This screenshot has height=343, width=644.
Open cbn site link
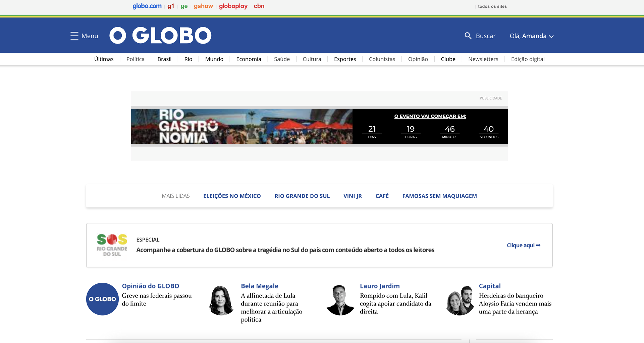click(x=259, y=6)
